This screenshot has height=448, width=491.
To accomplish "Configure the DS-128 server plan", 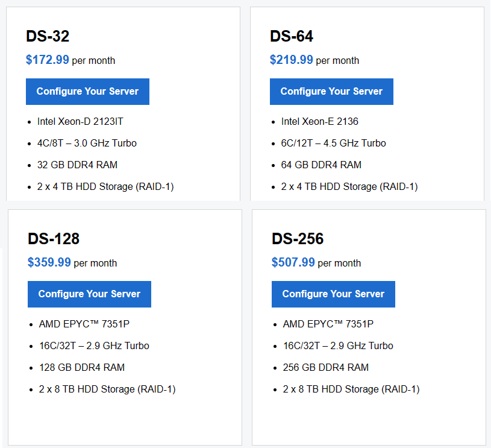I will point(89,294).
